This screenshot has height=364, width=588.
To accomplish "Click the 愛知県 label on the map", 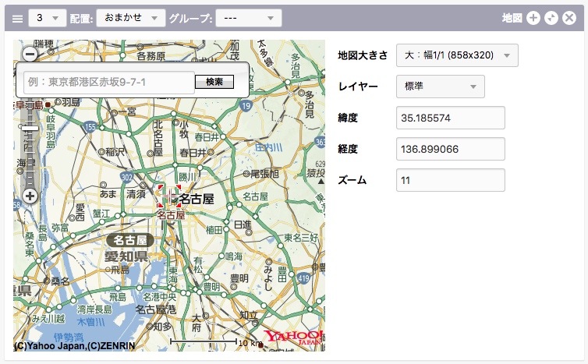I will pos(127,256).
